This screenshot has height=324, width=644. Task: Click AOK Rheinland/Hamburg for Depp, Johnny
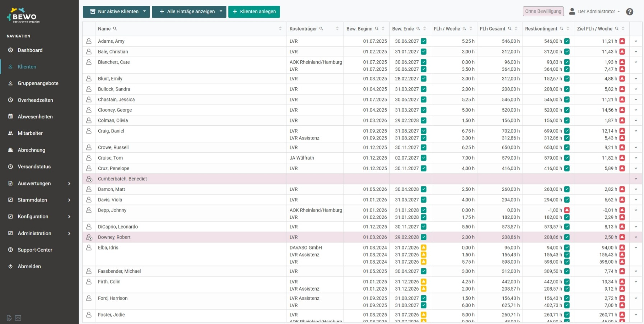[316, 210]
